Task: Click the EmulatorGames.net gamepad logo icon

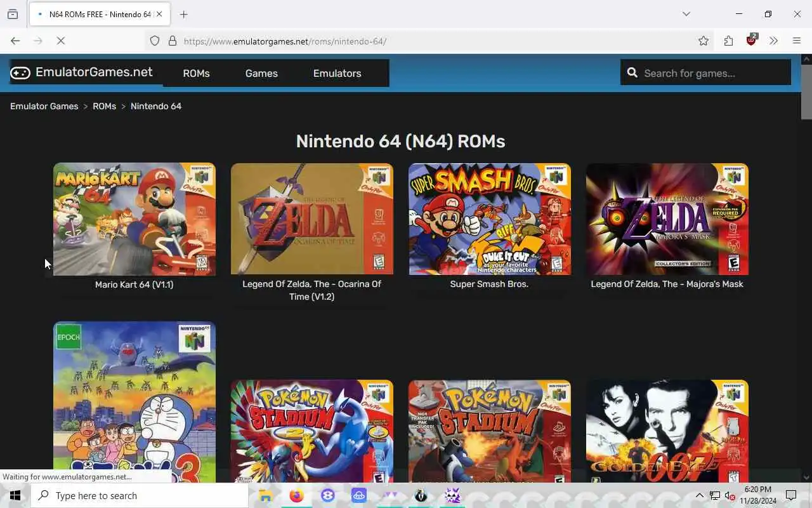Action: tap(20, 73)
